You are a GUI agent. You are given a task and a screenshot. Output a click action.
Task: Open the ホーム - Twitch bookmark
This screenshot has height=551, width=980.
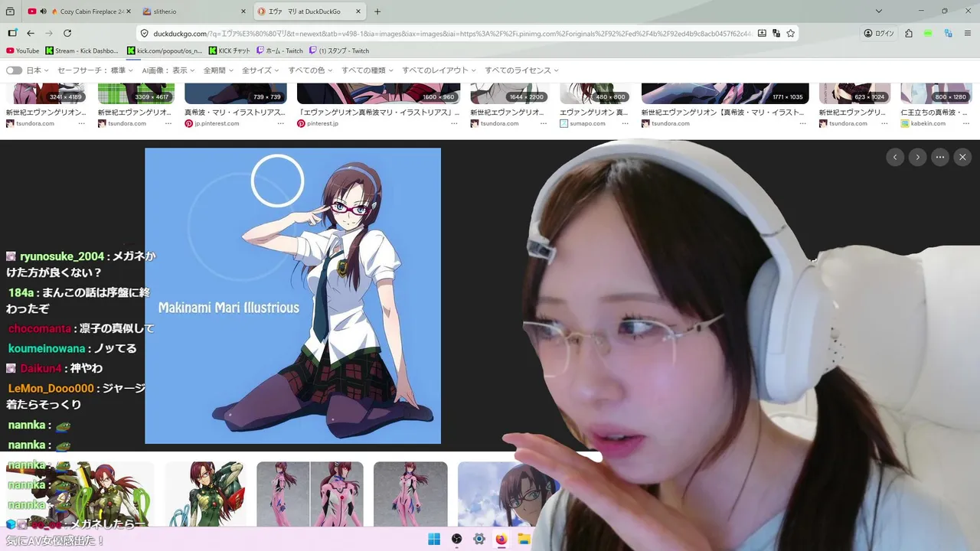[279, 51]
